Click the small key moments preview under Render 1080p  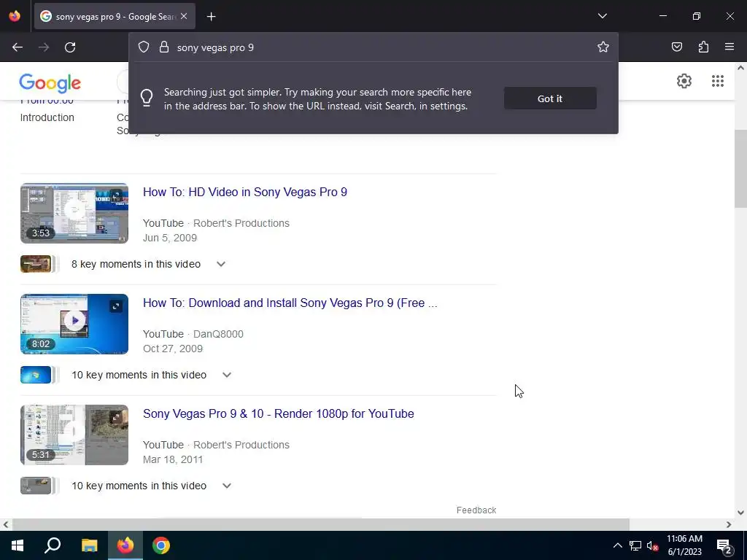39,486
